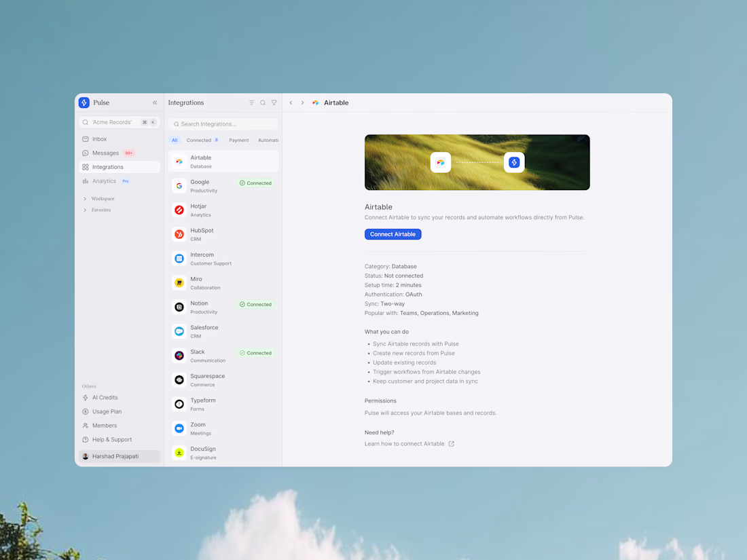Click the Airtable icon in the list
The image size is (747, 560).
[x=179, y=162]
